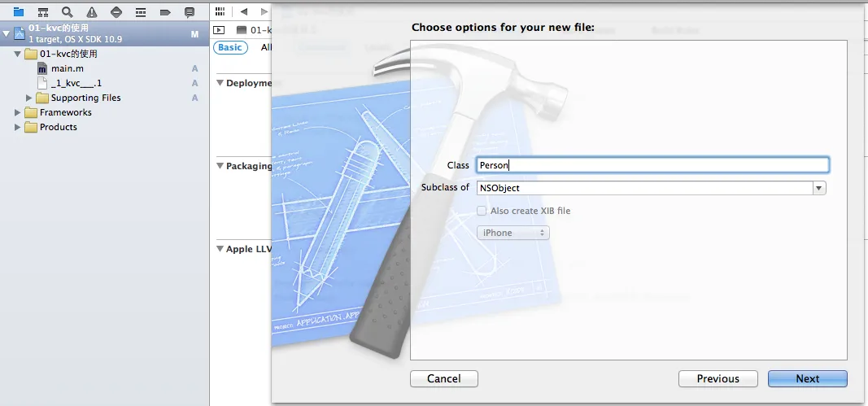The image size is (868, 406).
Task: Click the Subclass of NSObject field
Action: pyautogui.click(x=645, y=188)
